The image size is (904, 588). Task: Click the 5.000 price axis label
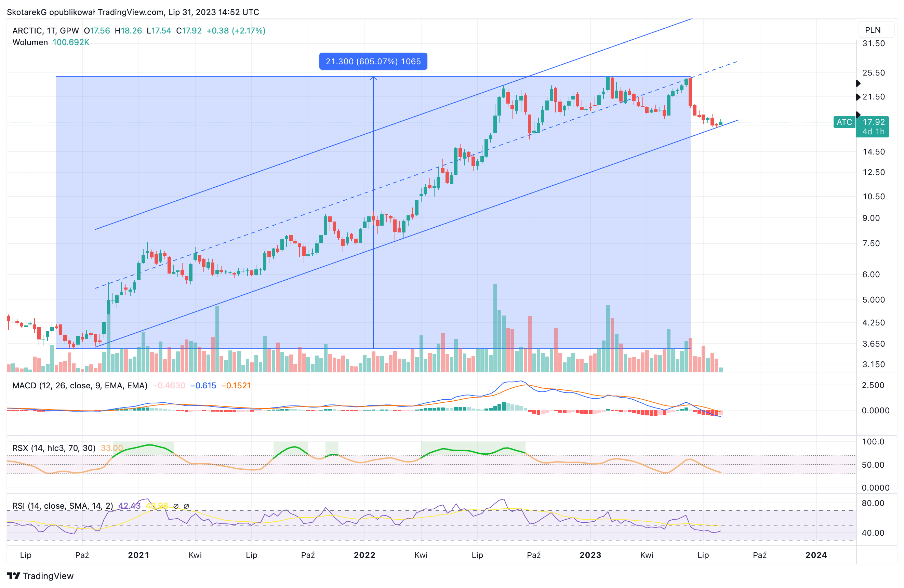tap(874, 300)
